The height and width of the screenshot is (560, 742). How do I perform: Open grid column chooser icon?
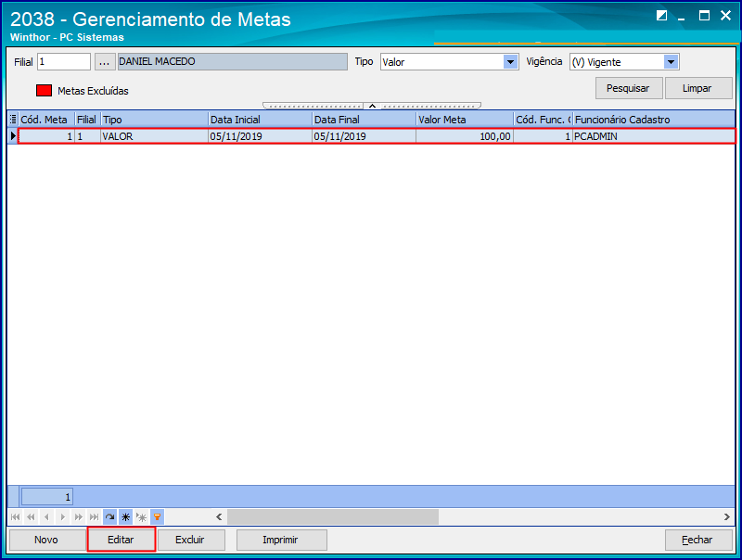(x=13, y=120)
